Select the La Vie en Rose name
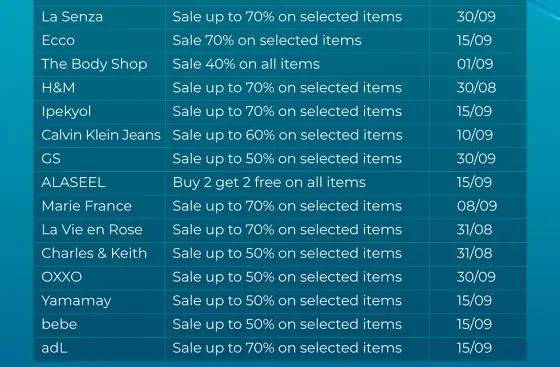The image size is (560, 367). point(92,230)
